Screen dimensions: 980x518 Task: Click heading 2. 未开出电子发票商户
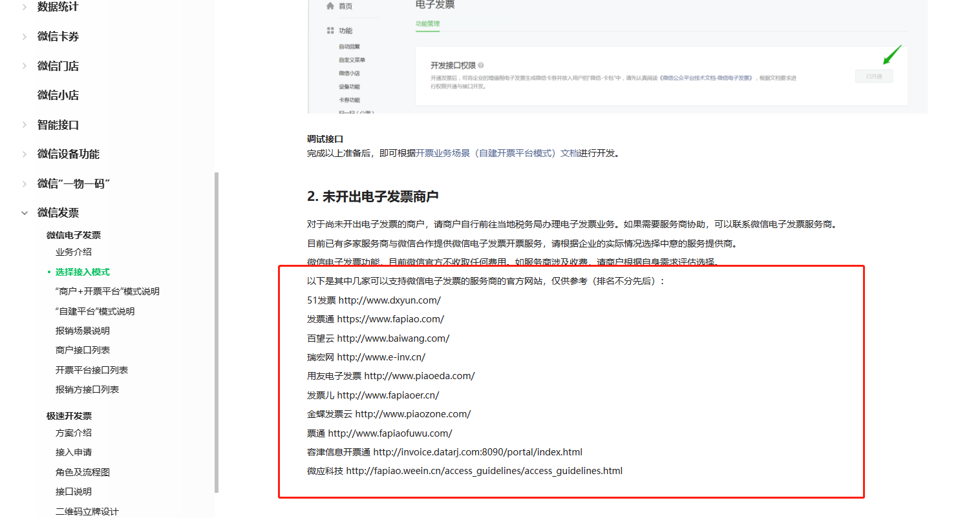coord(373,196)
